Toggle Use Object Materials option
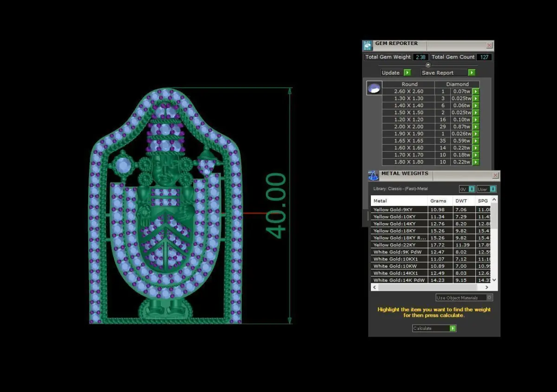The width and height of the screenshot is (557, 392). [464, 298]
